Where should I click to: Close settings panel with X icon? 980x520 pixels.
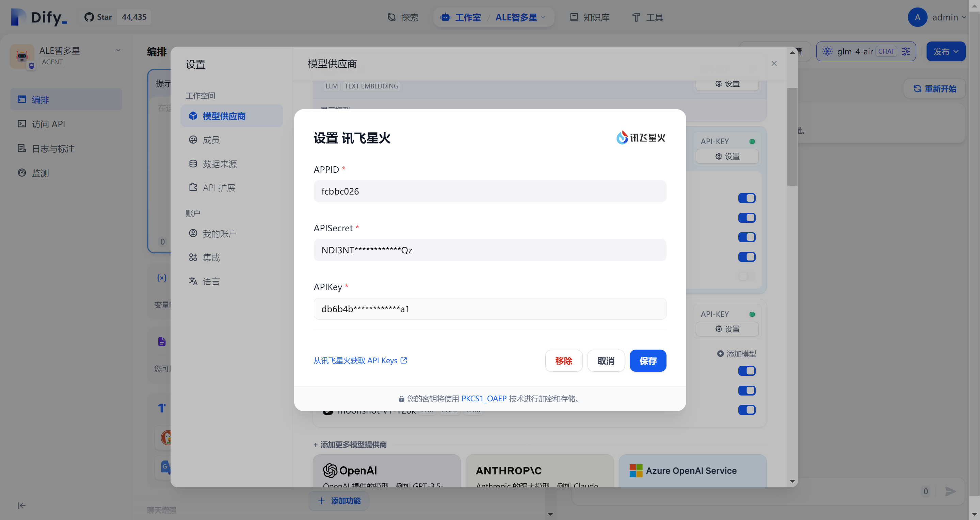point(774,64)
